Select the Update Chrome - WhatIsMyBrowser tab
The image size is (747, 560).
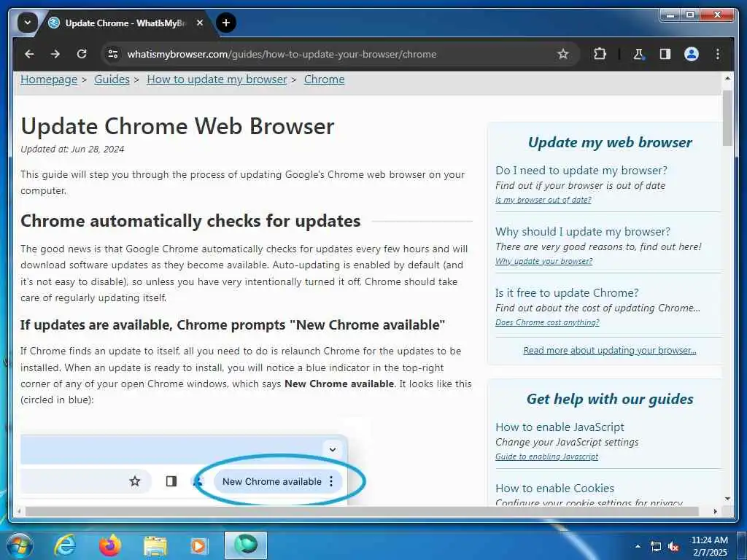tap(125, 23)
